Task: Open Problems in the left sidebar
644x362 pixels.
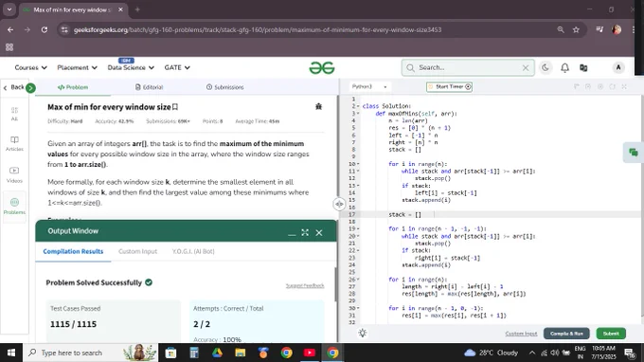Action: coord(14,207)
